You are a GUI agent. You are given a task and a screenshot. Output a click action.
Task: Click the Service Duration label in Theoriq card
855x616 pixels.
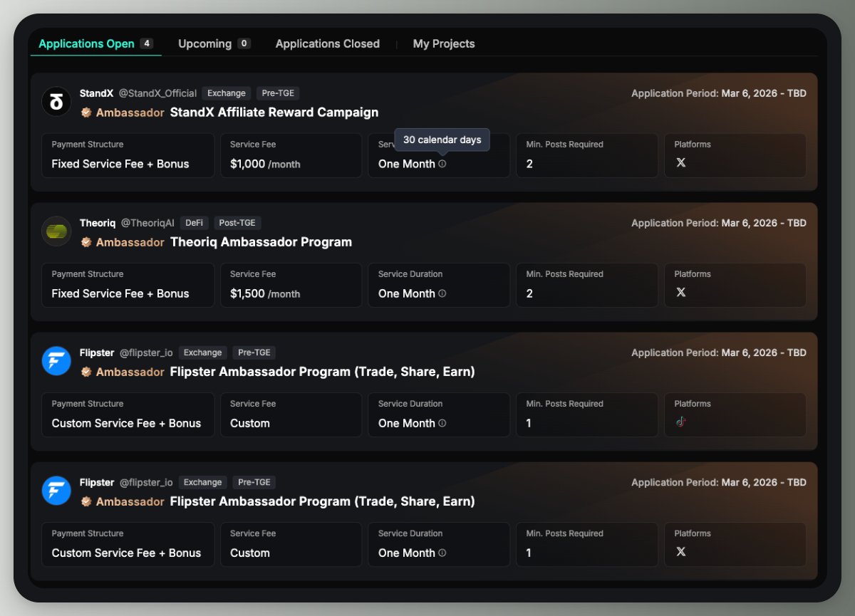[x=410, y=274]
